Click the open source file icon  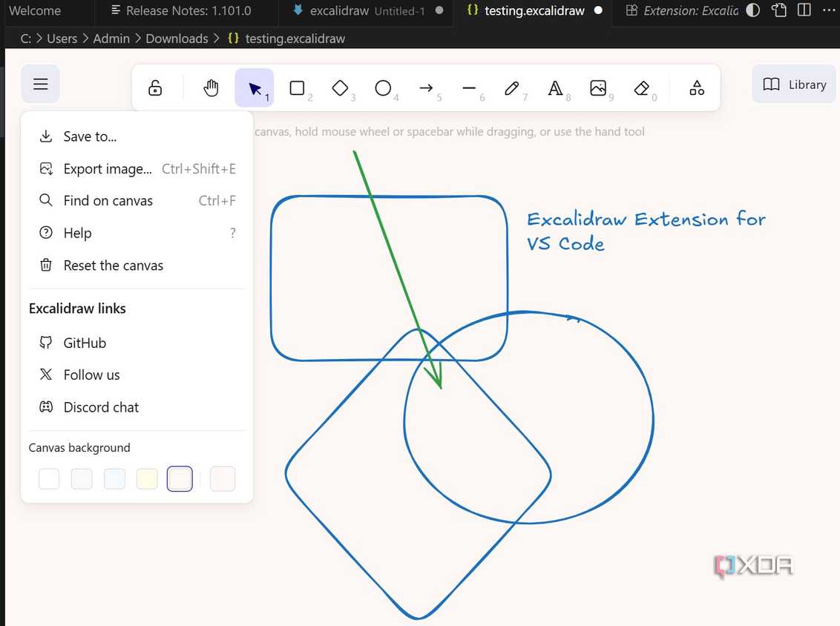click(779, 10)
